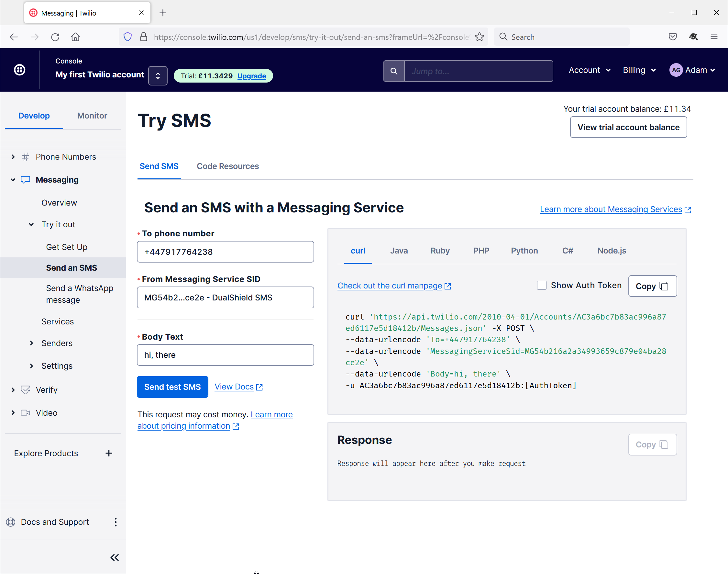Enable the Show Auth Token checkbox
Image resolution: width=728 pixels, height=574 pixels.
542,285
